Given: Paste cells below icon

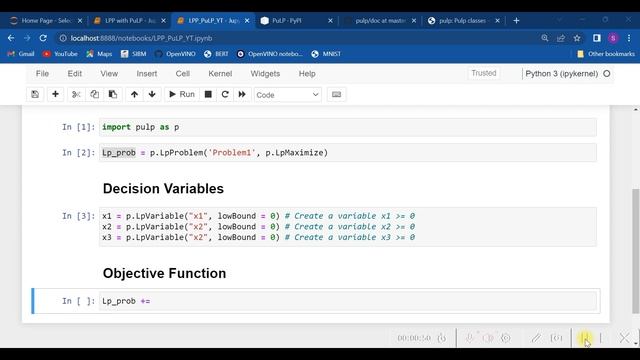Looking at the screenshot, I should 113,95.
